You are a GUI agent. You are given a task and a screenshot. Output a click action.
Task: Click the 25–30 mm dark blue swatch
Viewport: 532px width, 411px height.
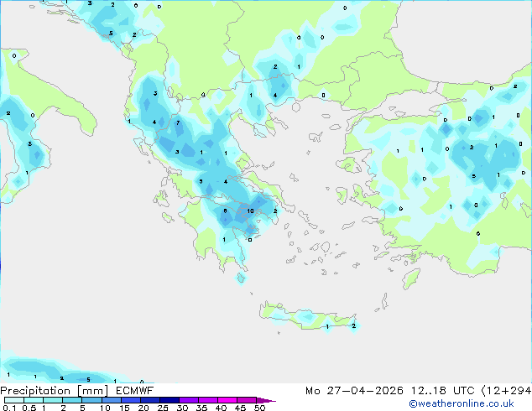(x=170, y=400)
